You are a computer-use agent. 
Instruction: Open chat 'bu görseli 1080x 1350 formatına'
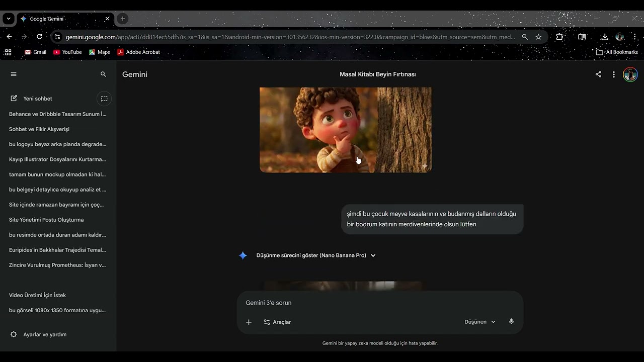[x=58, y=310]
